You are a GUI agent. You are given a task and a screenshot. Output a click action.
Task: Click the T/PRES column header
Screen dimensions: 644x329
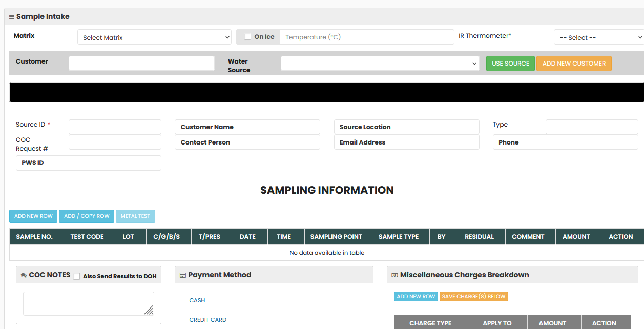(212, 236)
